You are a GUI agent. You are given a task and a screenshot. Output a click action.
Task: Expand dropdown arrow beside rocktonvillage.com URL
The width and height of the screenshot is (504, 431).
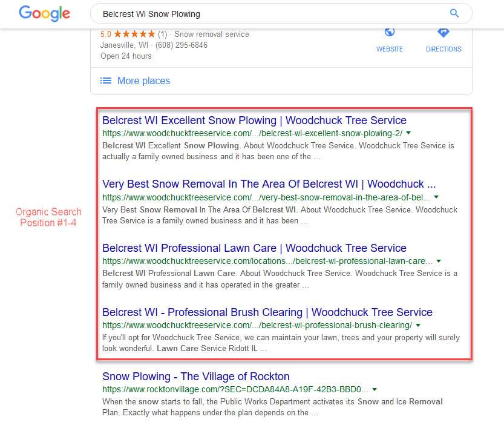375,389
